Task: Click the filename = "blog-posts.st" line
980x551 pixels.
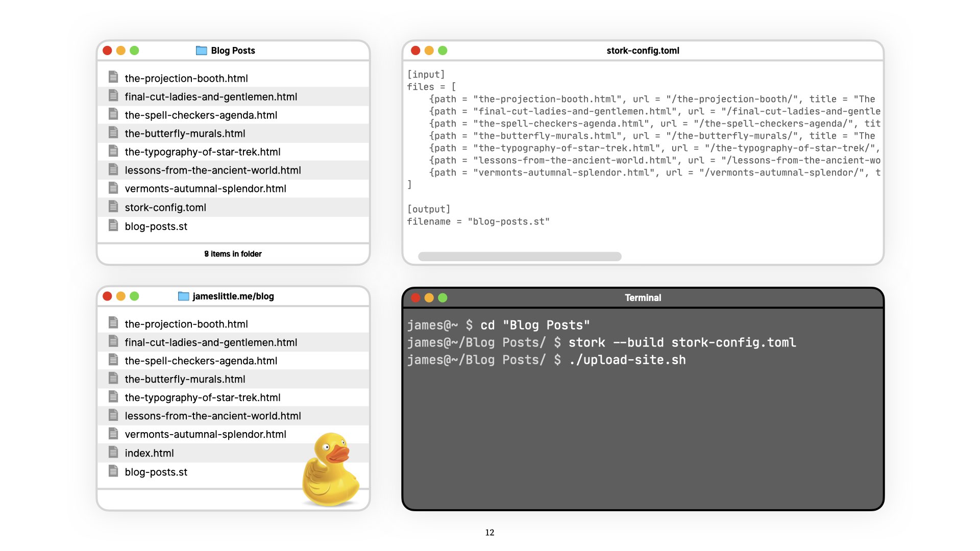Action: tap(478, 221)
